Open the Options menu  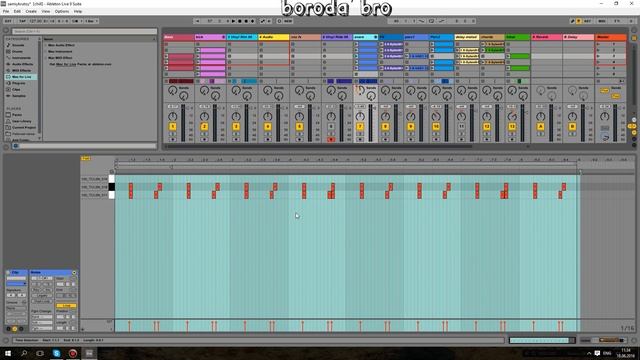(62, 11)
